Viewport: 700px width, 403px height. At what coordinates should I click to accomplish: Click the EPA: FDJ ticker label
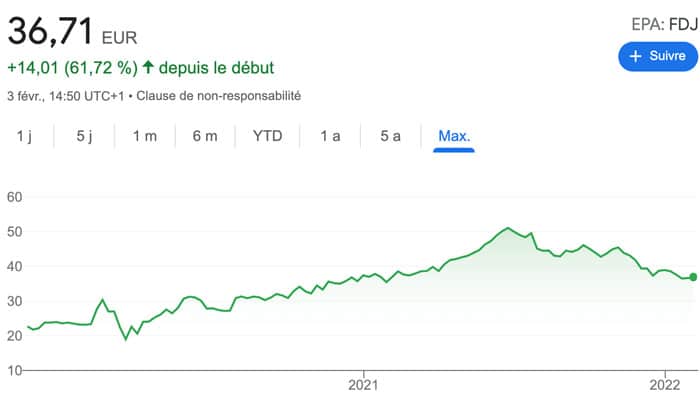662,23
